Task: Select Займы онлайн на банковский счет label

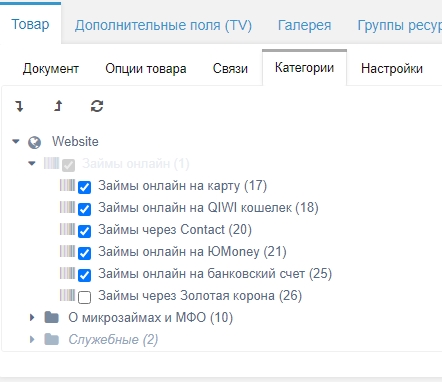Action: pos(215,274)
